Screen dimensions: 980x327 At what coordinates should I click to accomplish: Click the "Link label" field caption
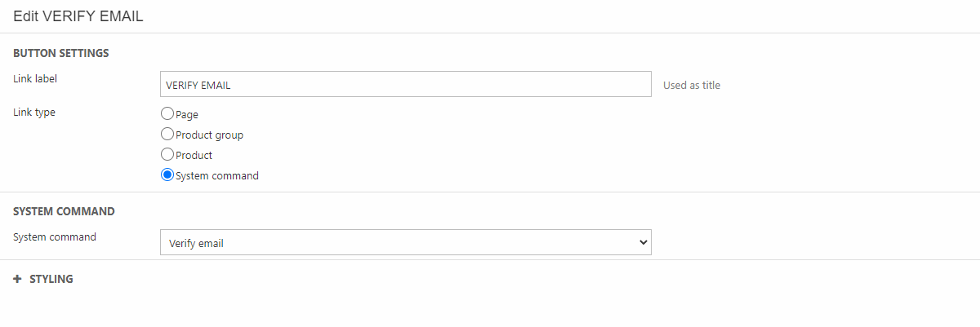point(35,79)
